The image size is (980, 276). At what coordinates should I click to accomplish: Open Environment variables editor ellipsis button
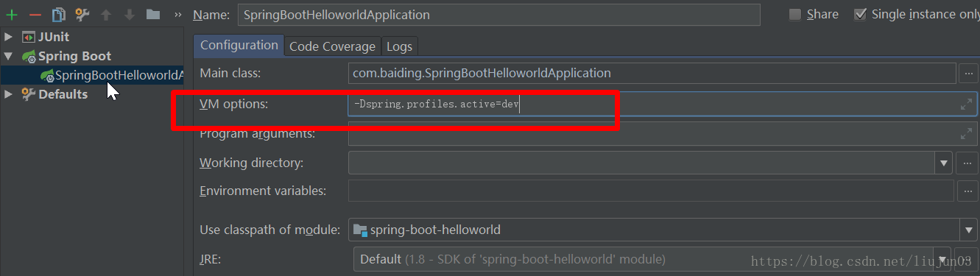click(x=968, y=191)
